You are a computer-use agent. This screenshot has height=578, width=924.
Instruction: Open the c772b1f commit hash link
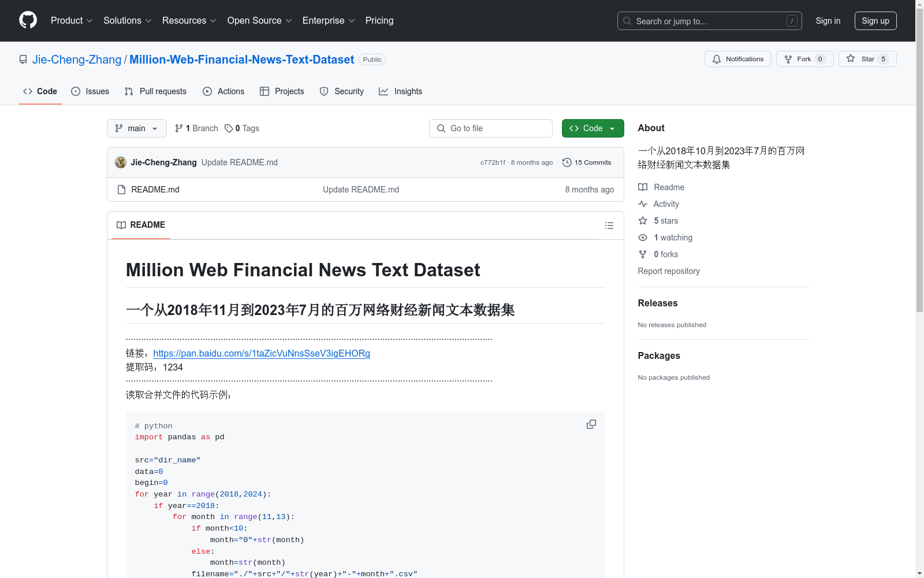point(493,162)
